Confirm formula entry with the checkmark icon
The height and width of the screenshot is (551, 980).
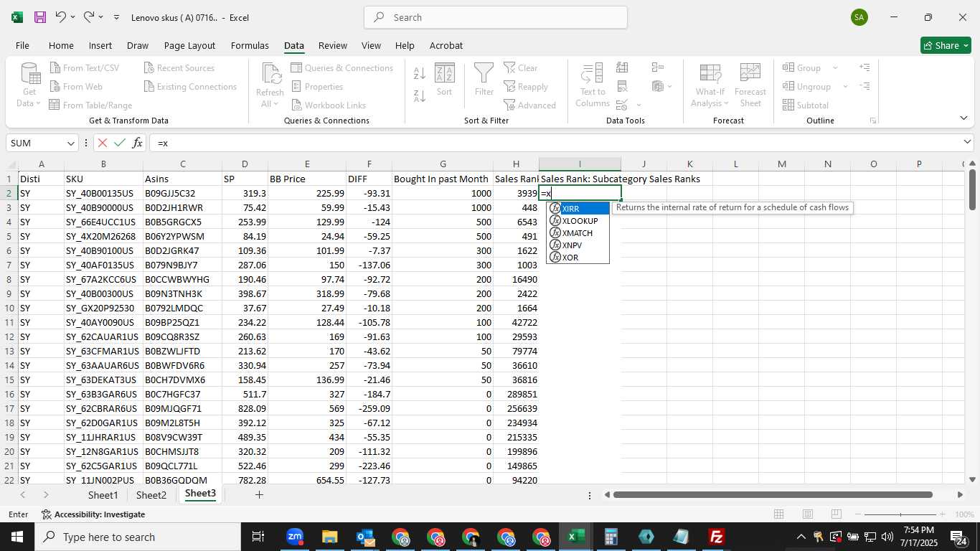[x=120, y=143]
